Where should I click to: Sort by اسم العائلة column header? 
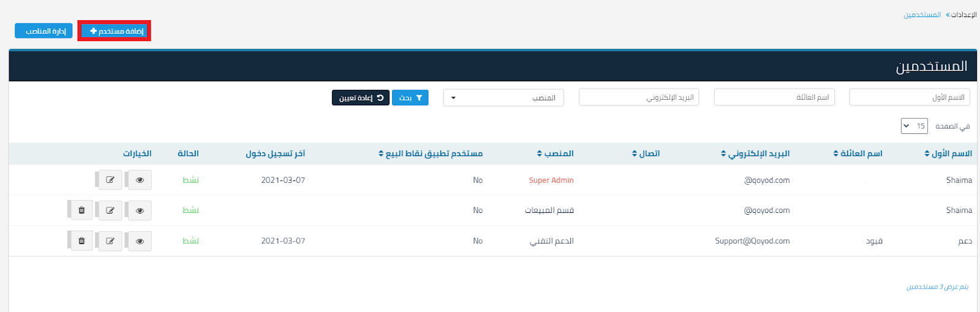click(x=858, y=154)
